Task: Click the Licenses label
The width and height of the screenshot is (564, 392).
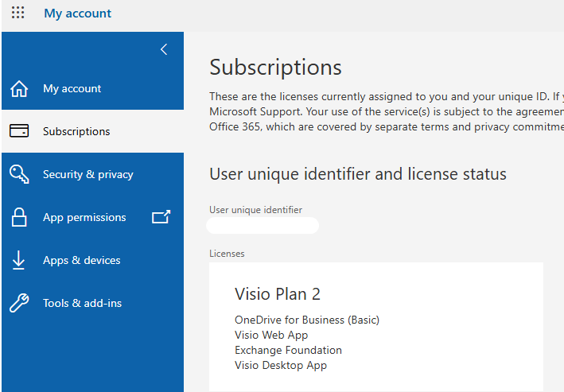Action: click(x=227, y=254)
